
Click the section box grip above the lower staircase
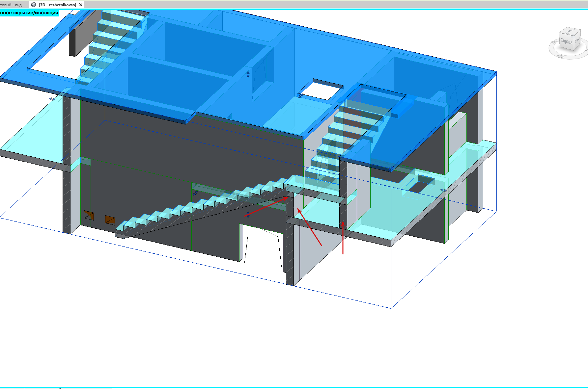tap(195, 193)
